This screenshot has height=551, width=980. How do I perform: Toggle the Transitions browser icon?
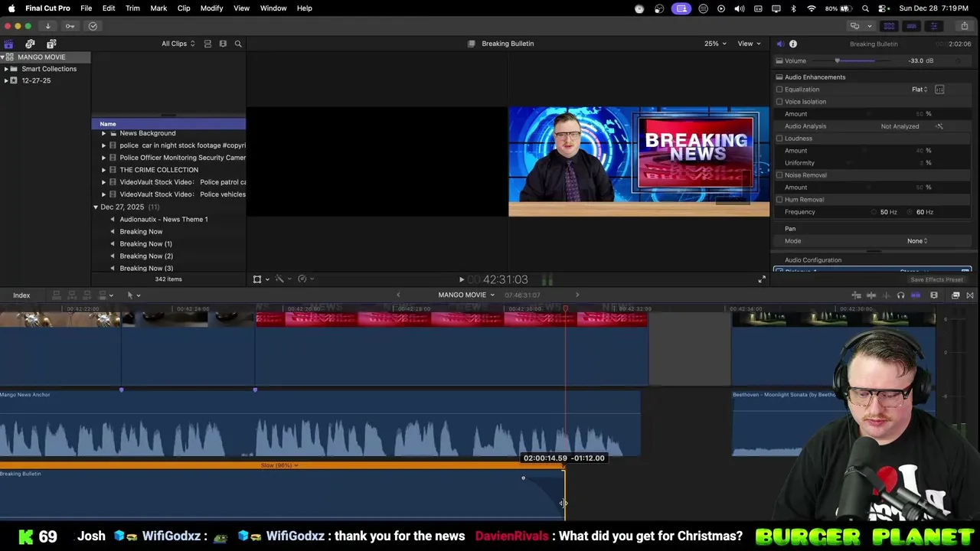[x=970, y=295]
